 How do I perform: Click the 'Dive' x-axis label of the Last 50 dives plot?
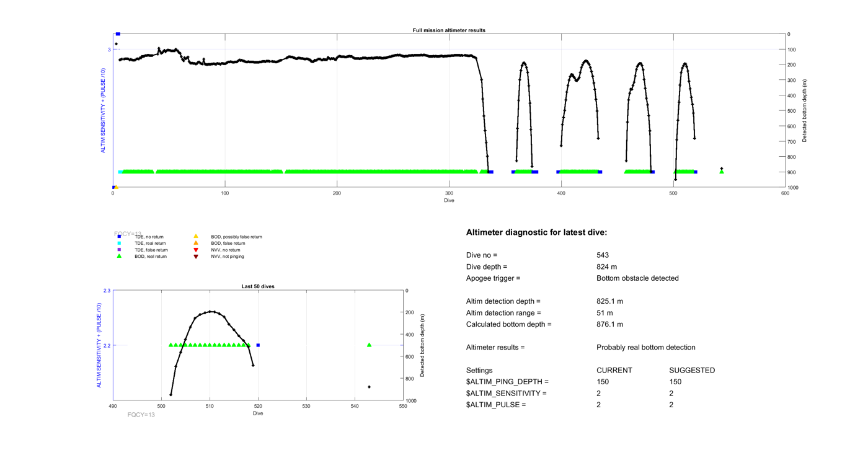pyautogui.click(x=258, y=413)
